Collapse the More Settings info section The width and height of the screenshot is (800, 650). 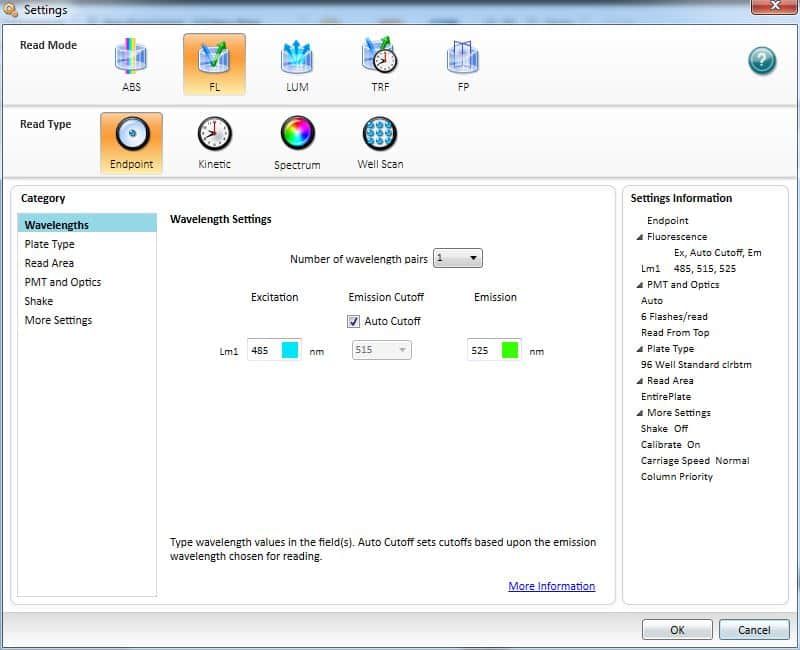(x=639, y=413)
